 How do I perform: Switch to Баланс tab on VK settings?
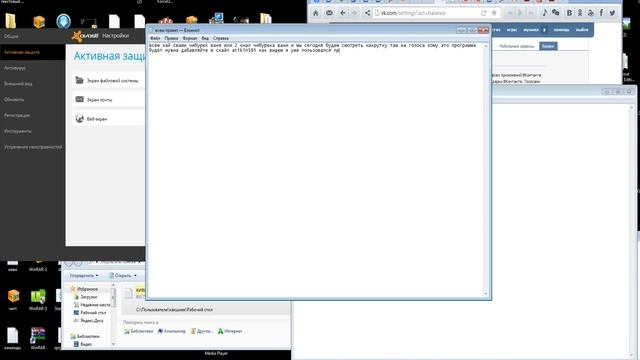click(548, 46)
